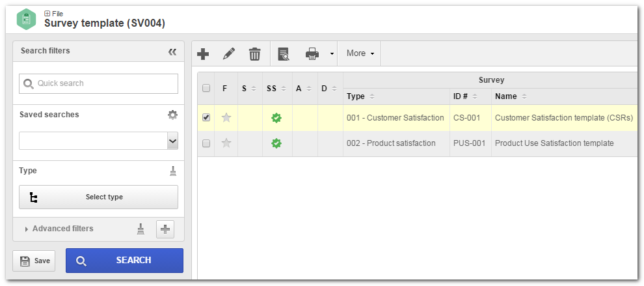This screenshot has height=286, width=644.
Task: Star the Customer Satisfaction template as favorite
Action: (x=226, y=118)
